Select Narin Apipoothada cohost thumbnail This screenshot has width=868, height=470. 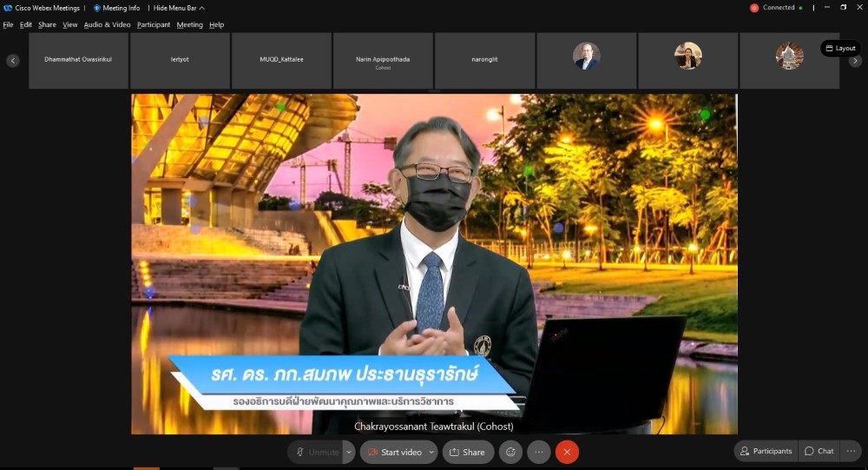click(383, 61)
